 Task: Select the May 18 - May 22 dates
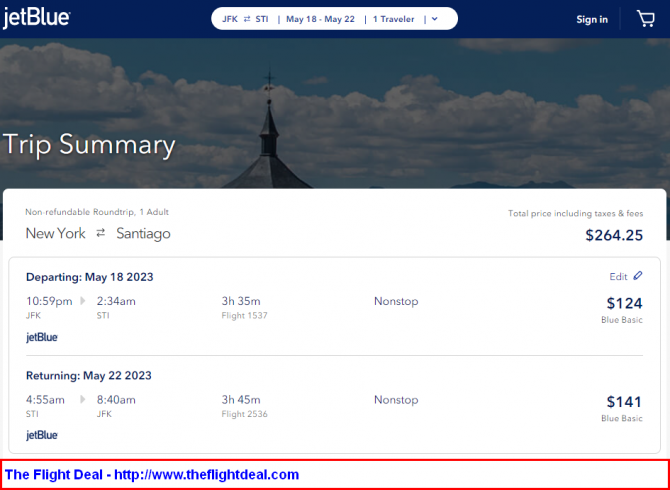coord(320,19)
